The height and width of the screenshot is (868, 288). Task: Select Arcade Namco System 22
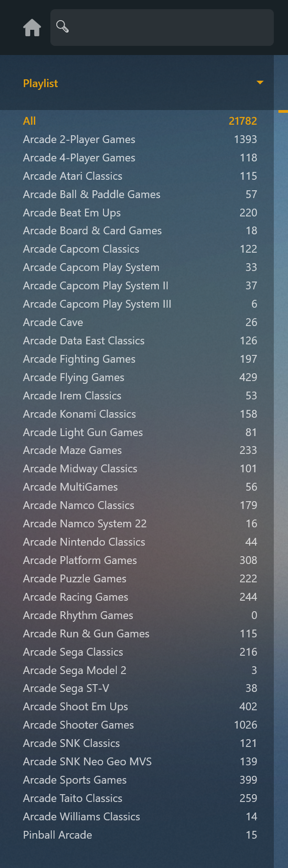85,524
